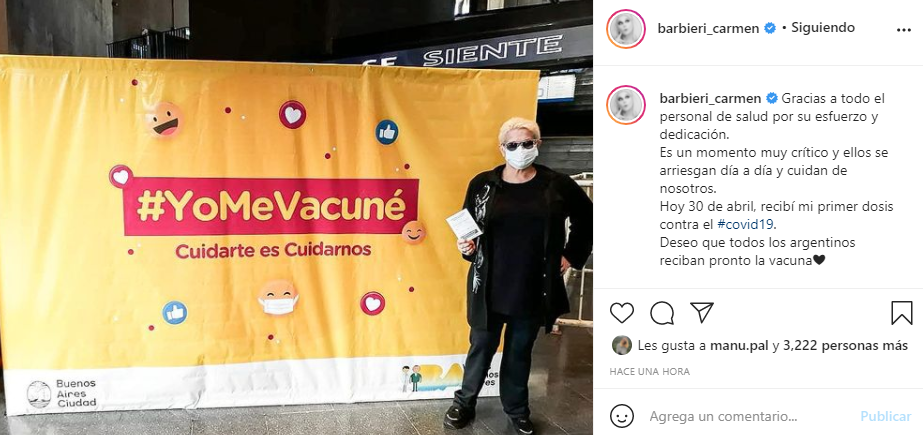Click the verified badge in header

click(x=769, y=28)
